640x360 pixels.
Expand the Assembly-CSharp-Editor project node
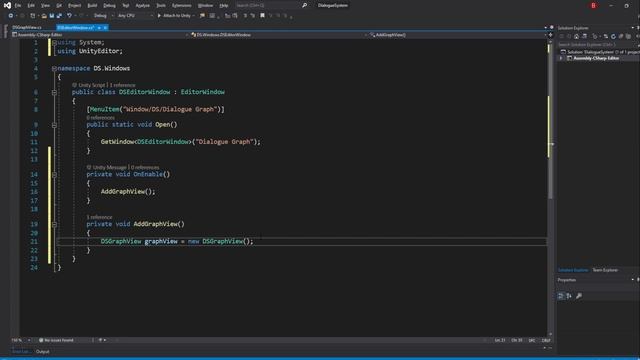(561, 58)
